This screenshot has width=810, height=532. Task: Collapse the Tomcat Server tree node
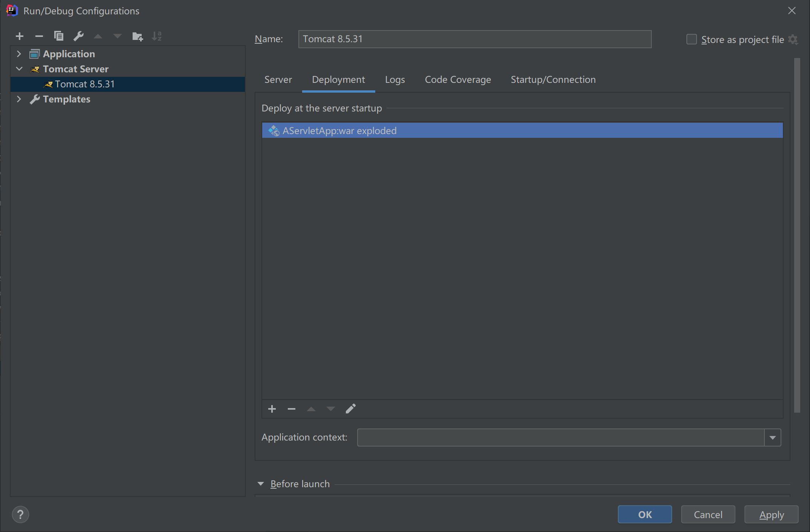[x=19, y=69]
